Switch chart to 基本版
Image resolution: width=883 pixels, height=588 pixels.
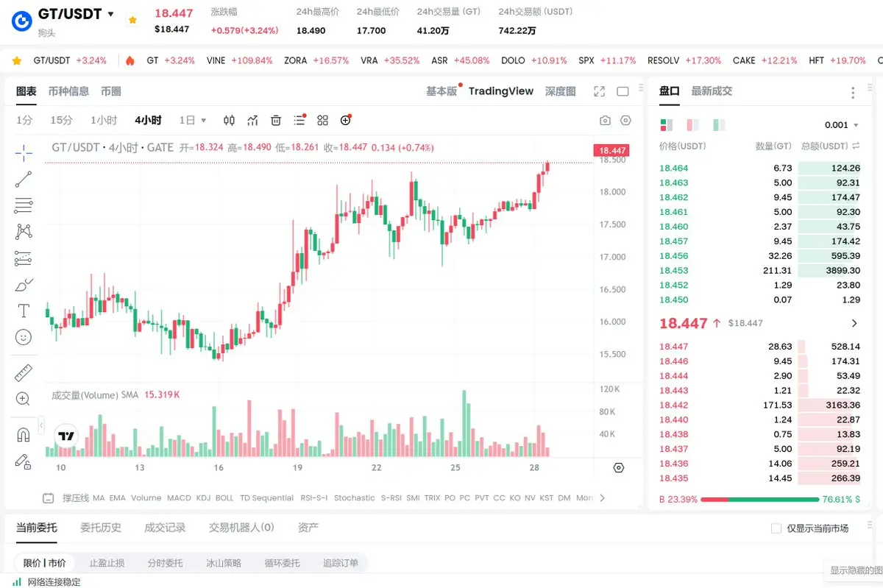pos(441,91)
